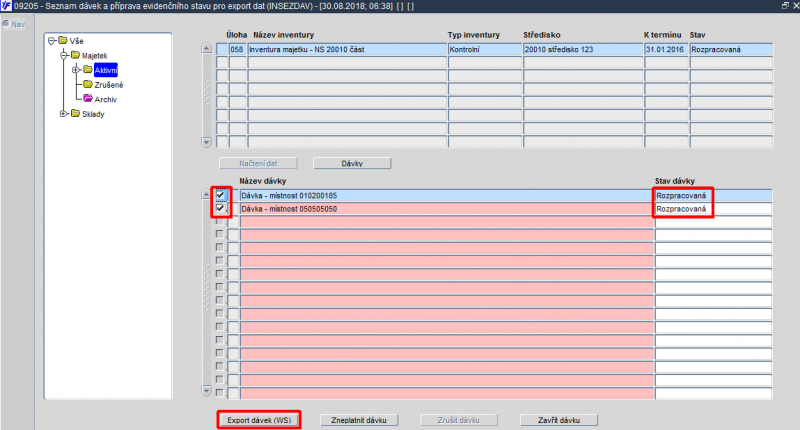Expand the Sklady tree node

pos(64,114)
